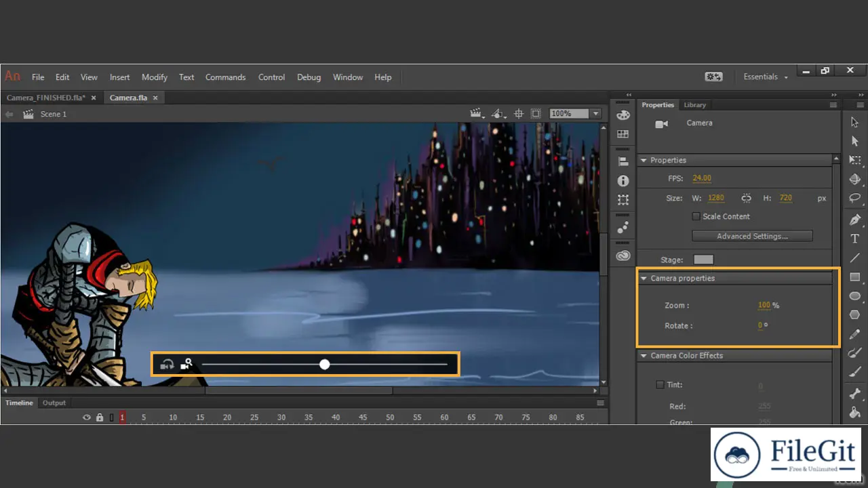The width and height of the screenshot is (868, 488).
Task: Select the 3D Rotation tool
Action: coord(855,180)
